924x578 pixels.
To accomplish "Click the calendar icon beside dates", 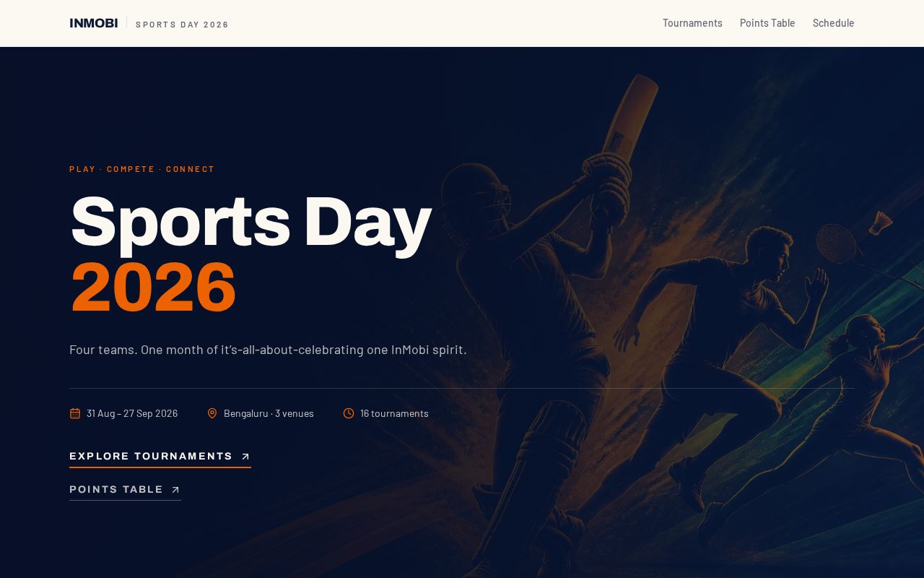I will (75, 413).
